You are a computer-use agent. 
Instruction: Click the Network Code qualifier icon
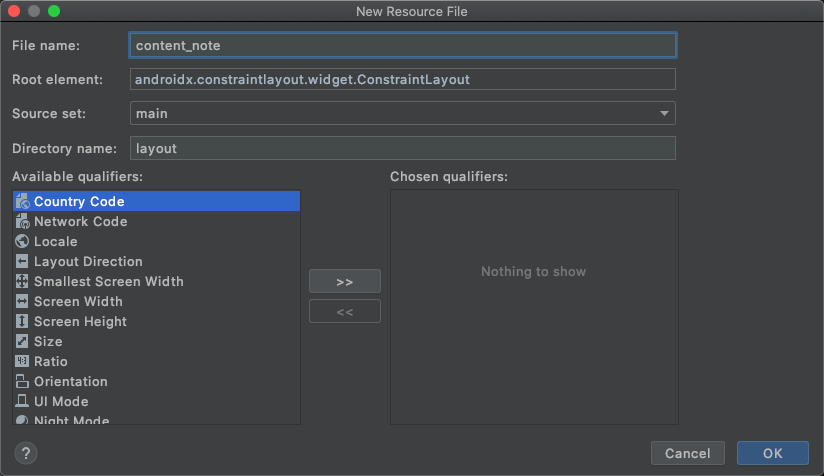[23, 221]
